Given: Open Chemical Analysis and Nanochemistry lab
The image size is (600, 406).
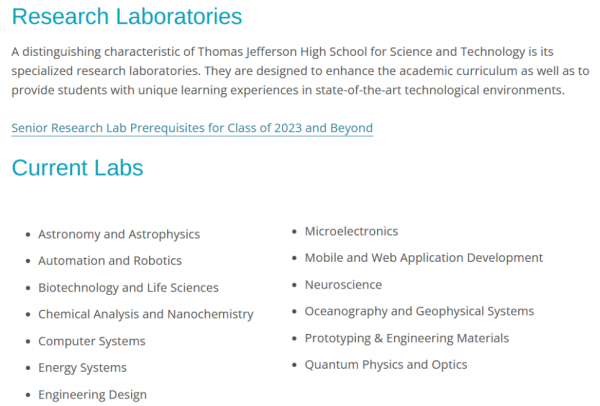Looking at the screenshot, I should pyautogui.click(x=145, y=314).
